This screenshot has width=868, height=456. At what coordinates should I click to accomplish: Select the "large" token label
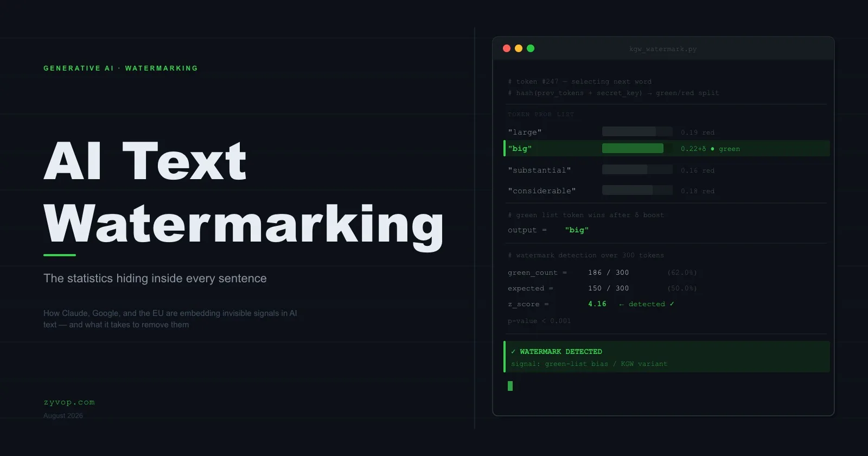tap(525, 132)
